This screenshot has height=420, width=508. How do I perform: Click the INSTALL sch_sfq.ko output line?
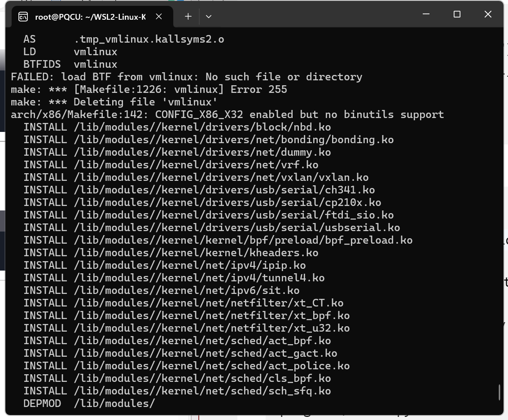tap(177, 391)
